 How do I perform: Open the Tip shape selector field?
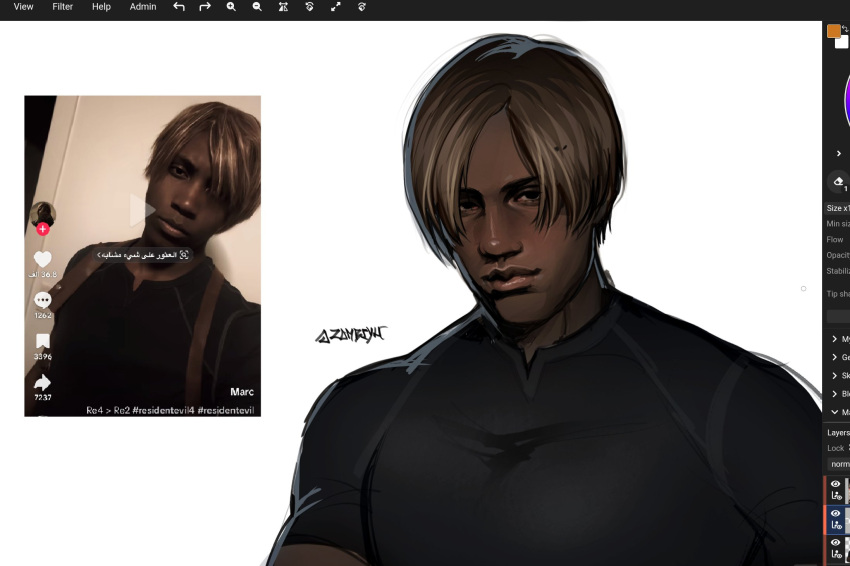point(838,317)
